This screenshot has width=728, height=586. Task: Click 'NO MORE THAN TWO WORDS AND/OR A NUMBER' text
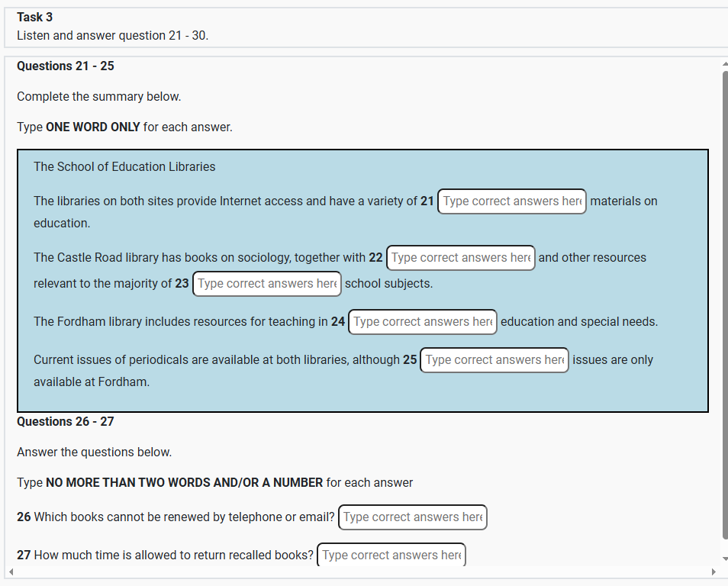click(184, 483)
